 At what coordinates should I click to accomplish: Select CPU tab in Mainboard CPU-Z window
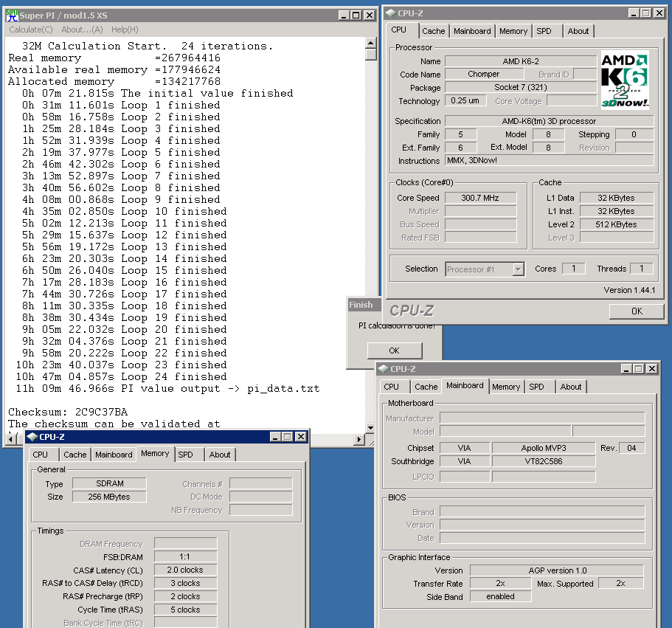pos(391,387)
